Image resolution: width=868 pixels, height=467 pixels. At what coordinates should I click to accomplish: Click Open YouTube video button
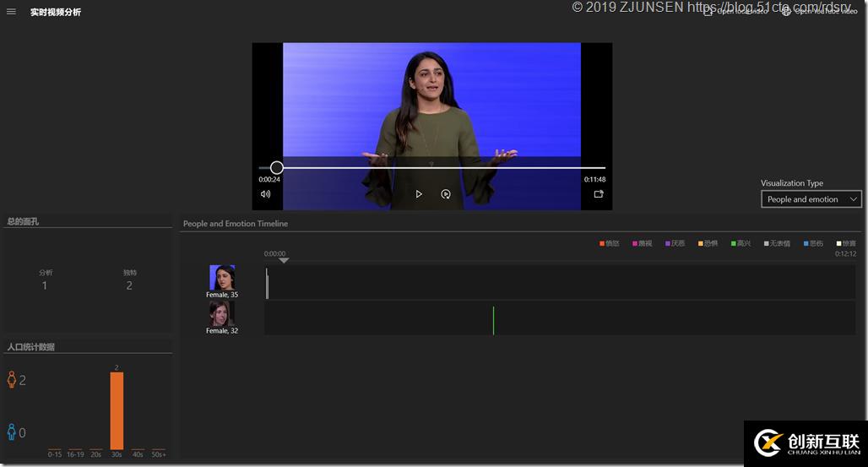[819, 11]
